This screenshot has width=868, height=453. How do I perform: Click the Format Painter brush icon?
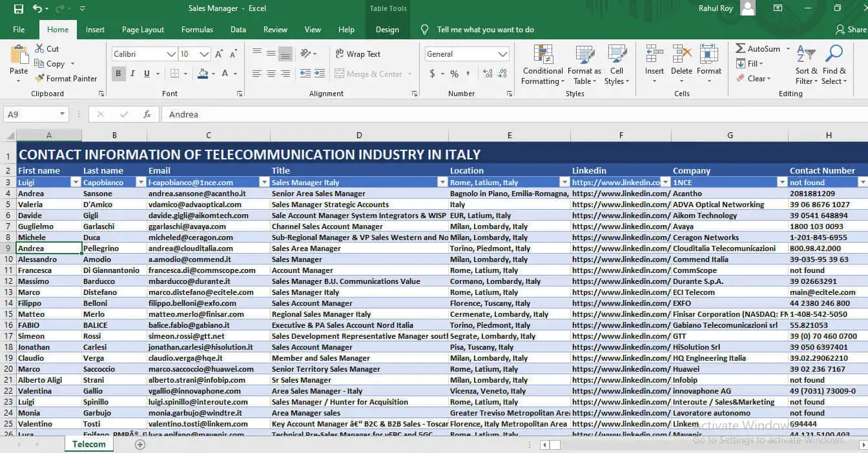(x=40, y=79)
